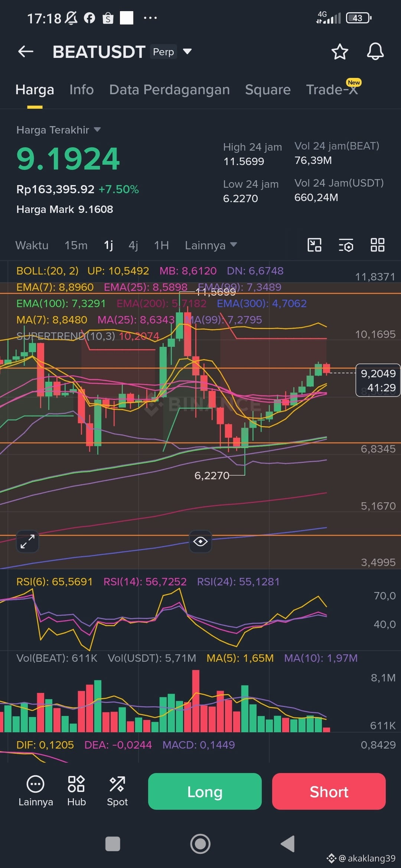Open the Hub icon
Viewport: 401px width, 868px height.
76,791
